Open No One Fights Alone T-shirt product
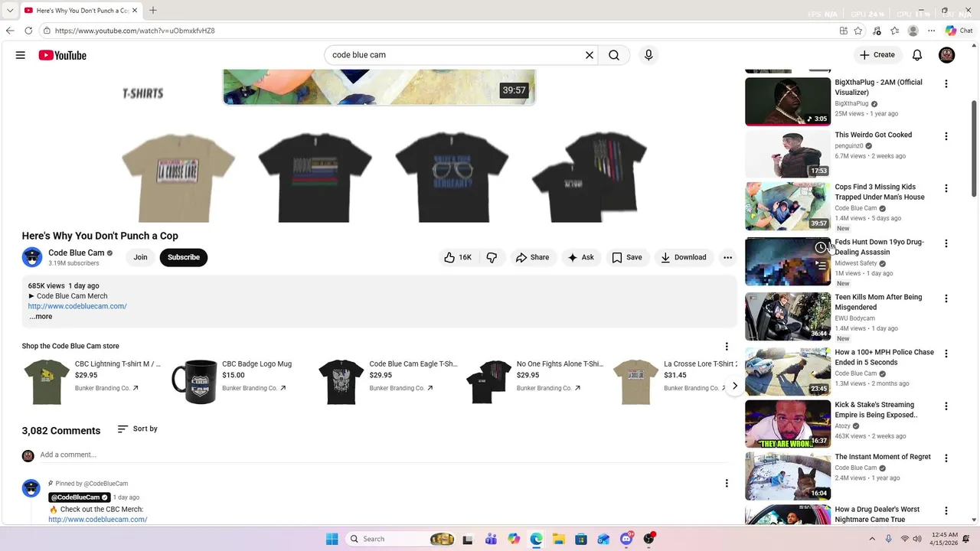Image resolution: width=980 pixels, height=551 pixels. click(534, 381)
